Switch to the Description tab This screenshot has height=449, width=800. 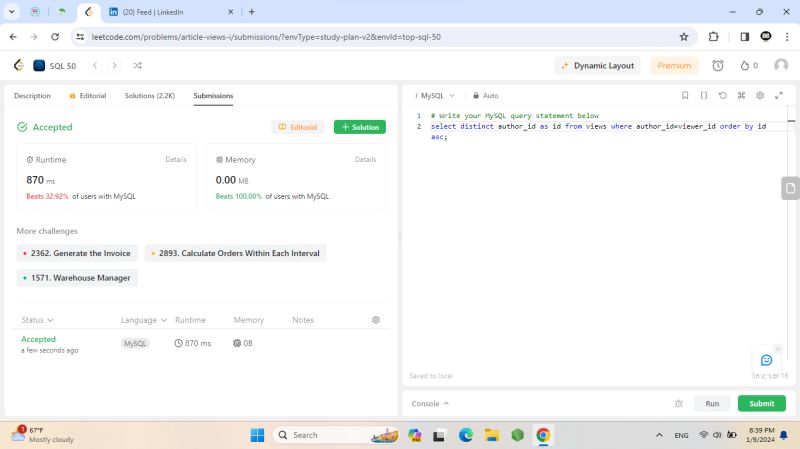pos(32,96)
